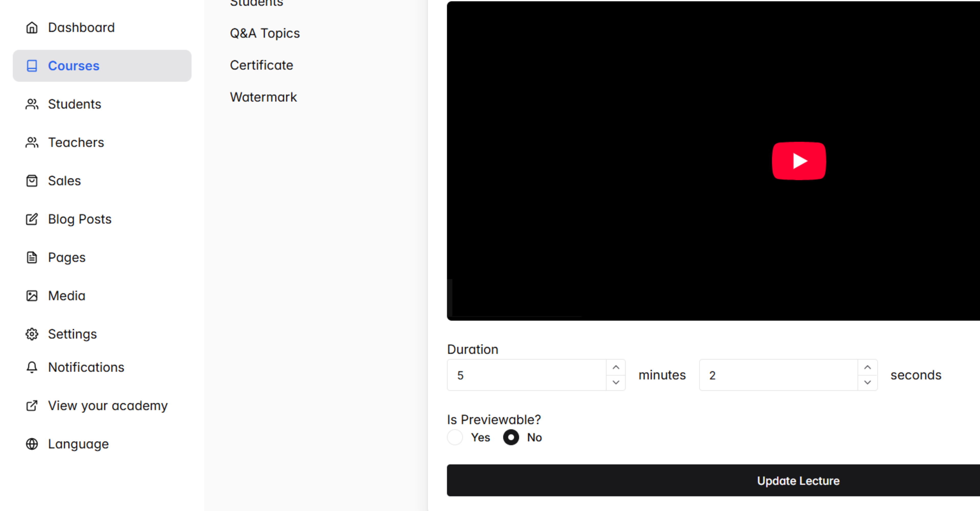Increment the minutes value with the up stepper

[616, 367]
